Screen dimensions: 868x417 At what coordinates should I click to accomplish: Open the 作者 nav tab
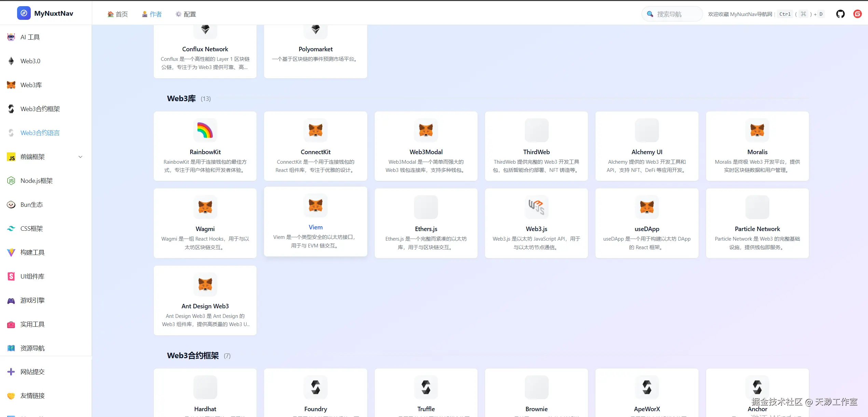click(x=152, y=14)
